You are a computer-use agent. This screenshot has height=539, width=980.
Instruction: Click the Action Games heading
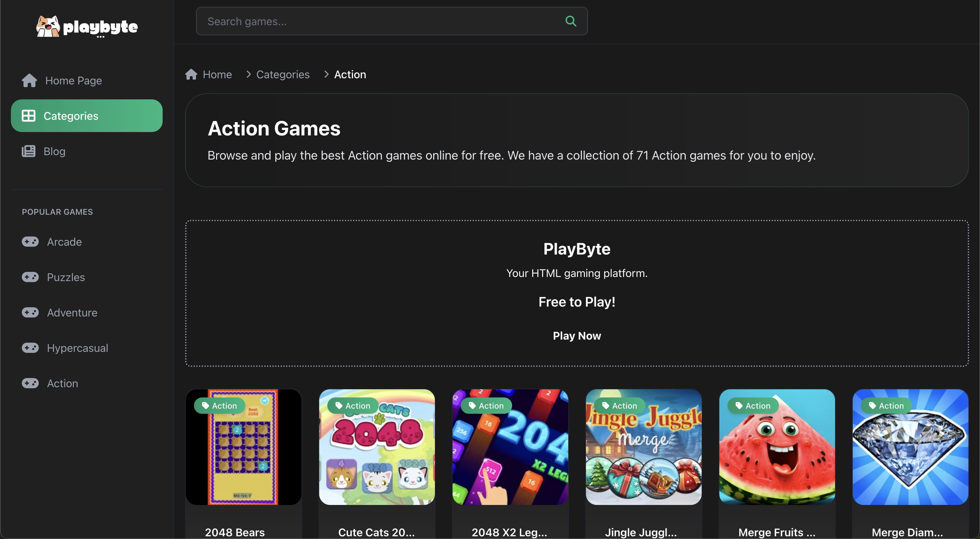(x=274, y=128)
